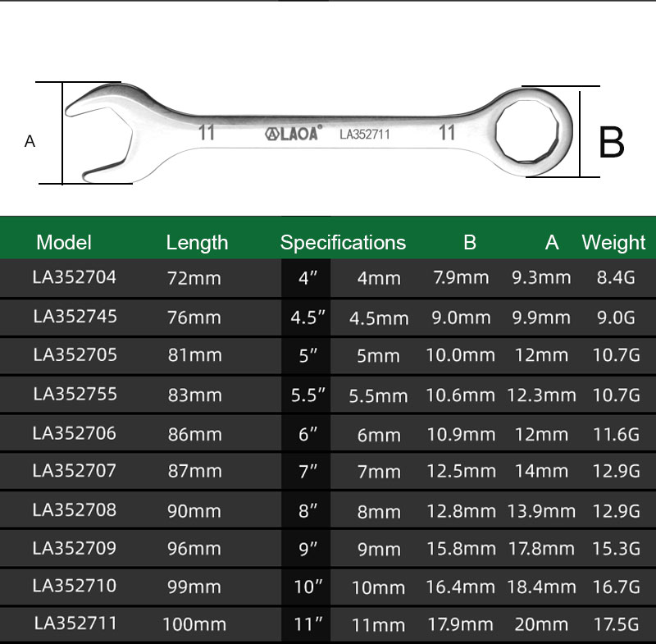Viewport: 656px width, 644px height.
Task: Click the 10″ specification cell
Action: (x=307, y=587)
